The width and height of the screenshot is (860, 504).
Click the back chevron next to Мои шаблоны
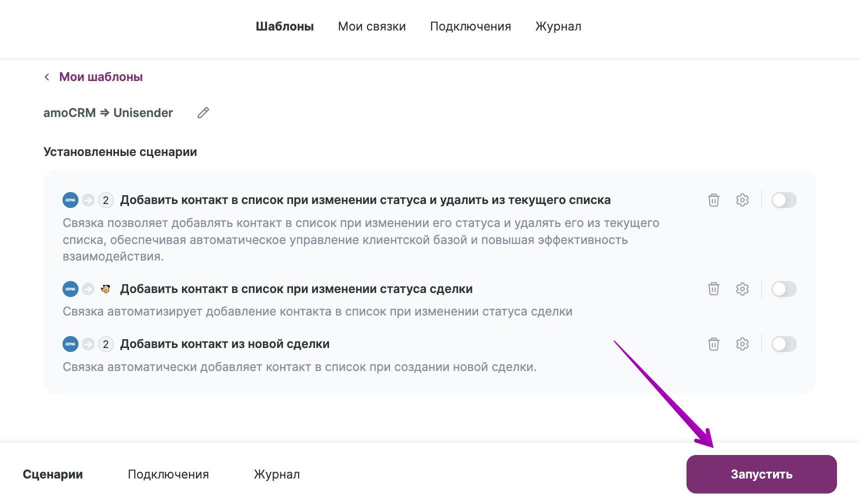tap(47, 77)
